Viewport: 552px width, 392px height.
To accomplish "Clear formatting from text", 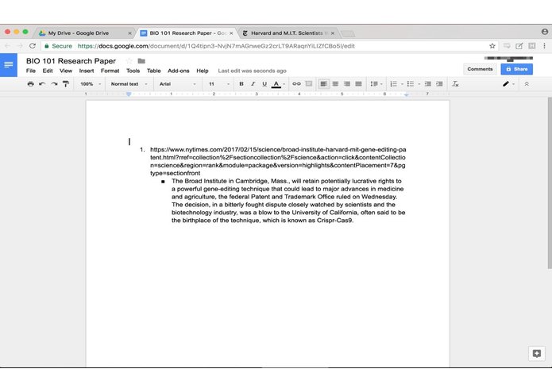I will tap(455, 84).
